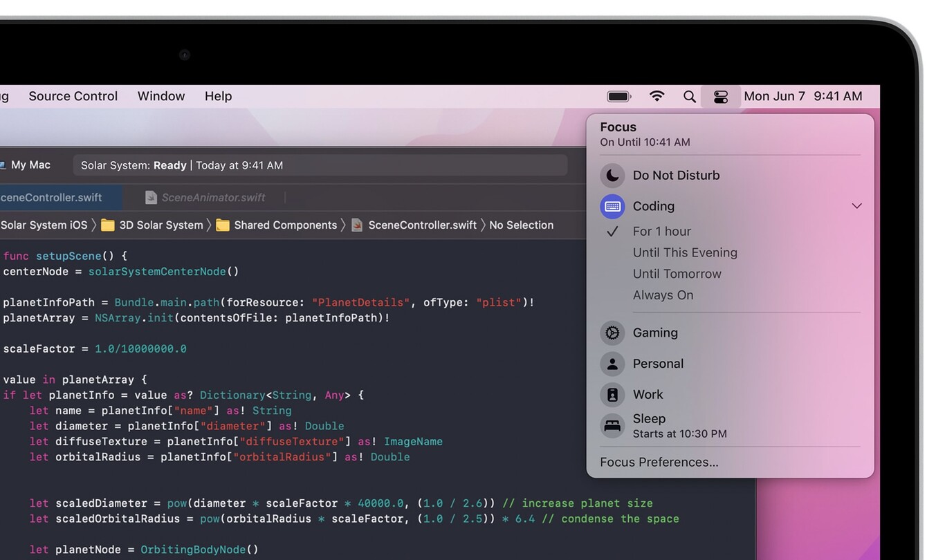This screenshot has width=945, height=560.
Task: Click the Work focus briefcase icon
Action: pos(612,394)
